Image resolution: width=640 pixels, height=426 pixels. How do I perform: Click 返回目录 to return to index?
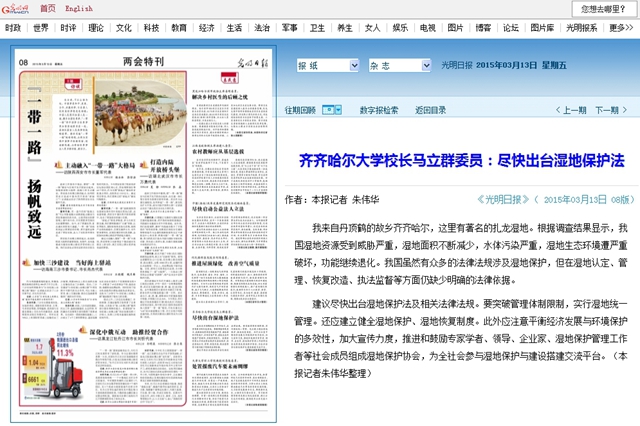[431, 110]
